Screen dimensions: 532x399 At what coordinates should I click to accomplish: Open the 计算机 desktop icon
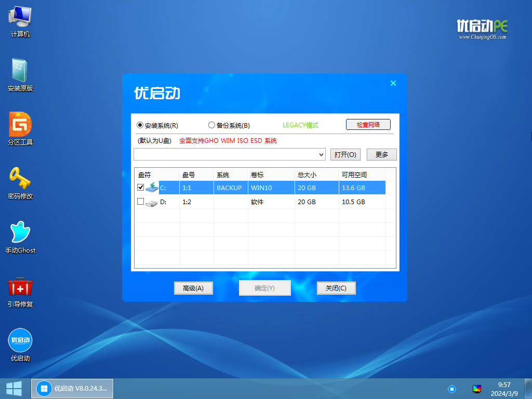click(20, 21)
